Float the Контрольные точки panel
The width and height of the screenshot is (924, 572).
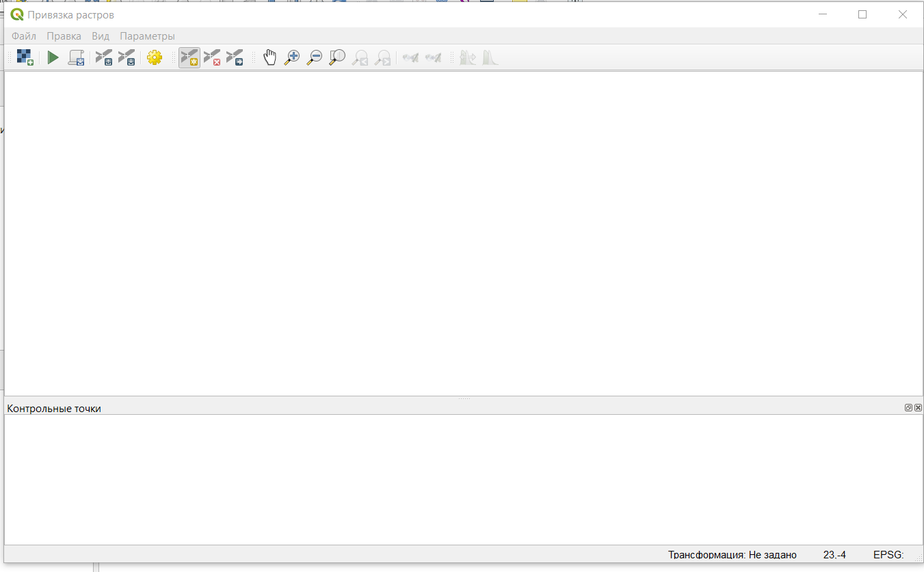pos(908,408)
